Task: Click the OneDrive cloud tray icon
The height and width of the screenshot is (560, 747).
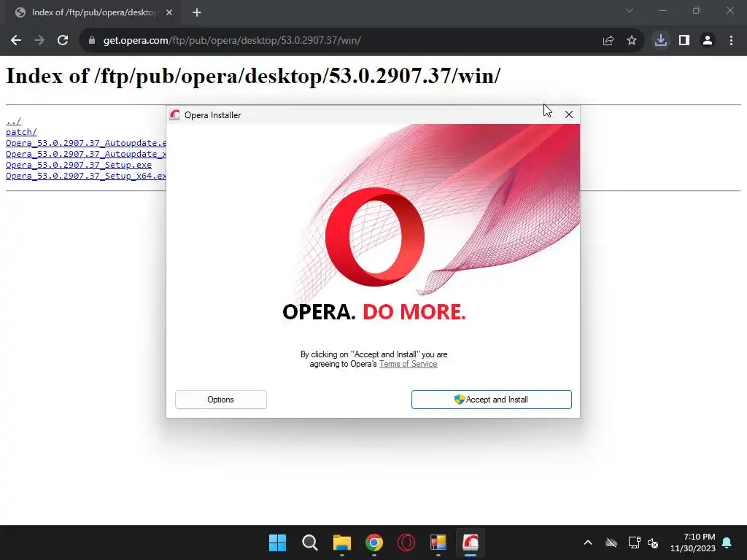Action: 611,542
